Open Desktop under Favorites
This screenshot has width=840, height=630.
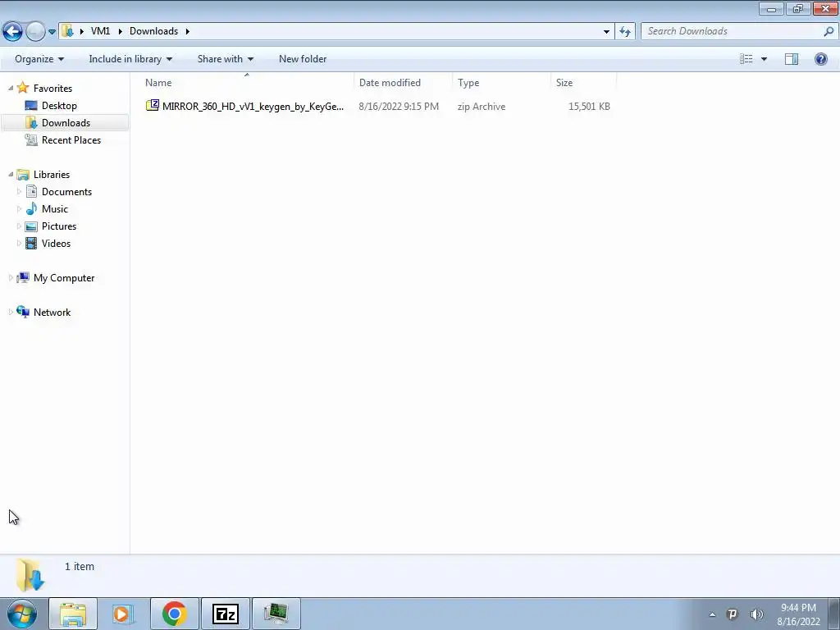59,106
